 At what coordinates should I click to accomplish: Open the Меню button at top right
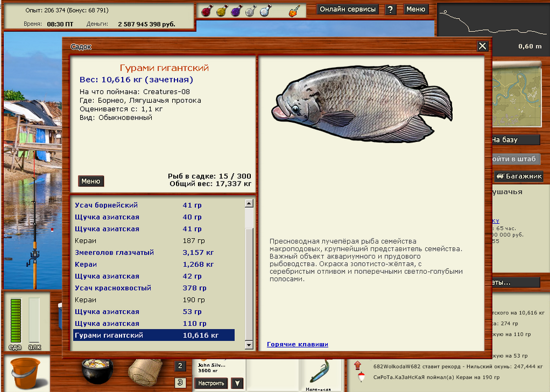(x=417, y=9)
